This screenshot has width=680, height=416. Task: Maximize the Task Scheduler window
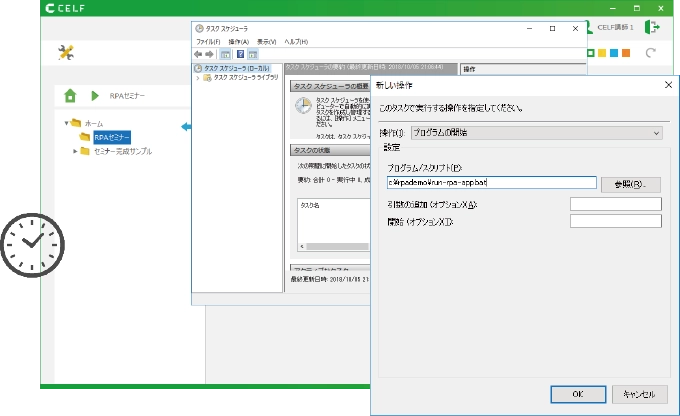pyautogui.click(x=552, y=29)
